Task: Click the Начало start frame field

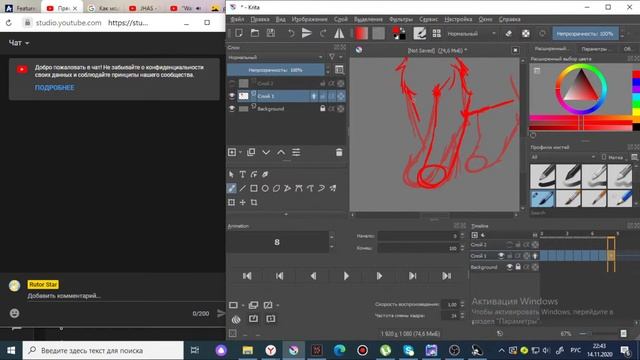Action: pyautogui.click(x=418, y=236)
